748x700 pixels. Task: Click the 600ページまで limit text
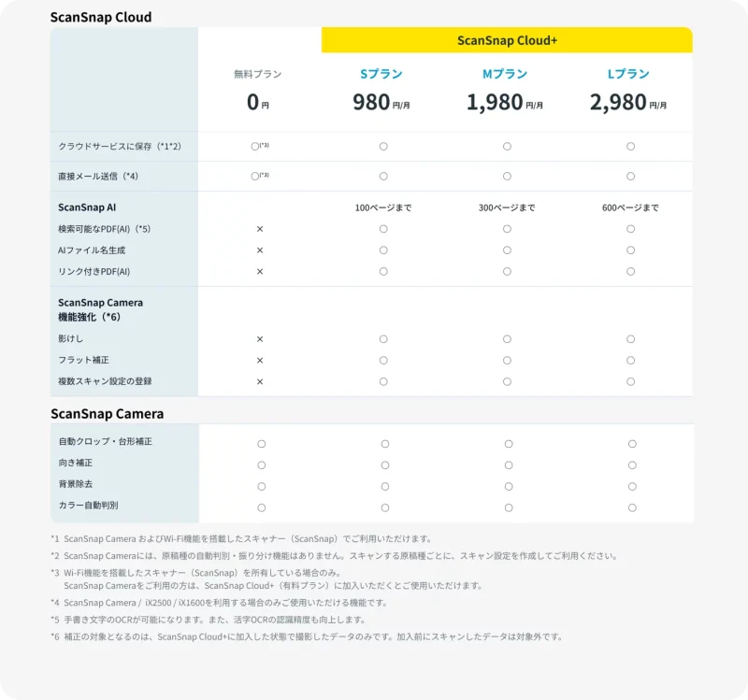point(630,207)
